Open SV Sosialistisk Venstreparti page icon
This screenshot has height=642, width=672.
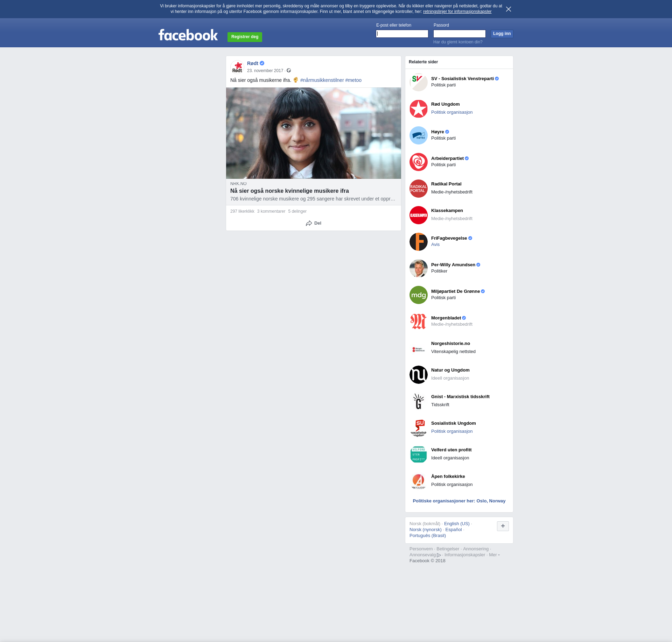(418, 82)
